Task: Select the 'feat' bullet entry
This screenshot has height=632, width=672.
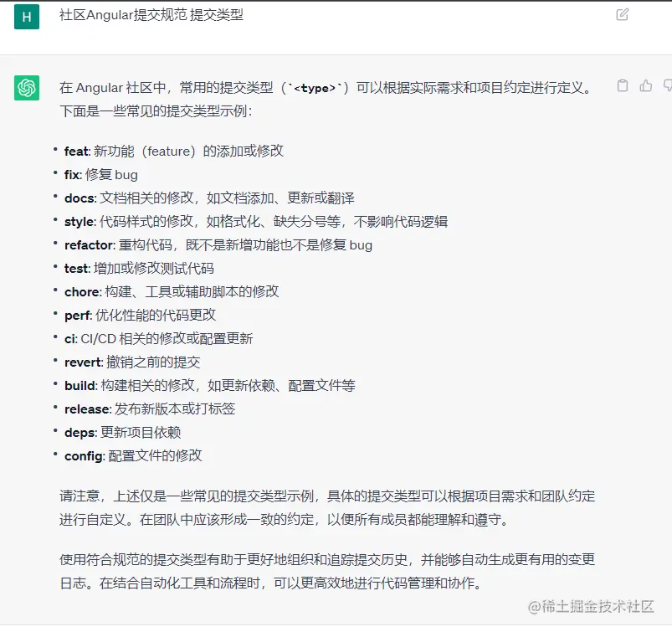Action: click(x=174, y=151)
